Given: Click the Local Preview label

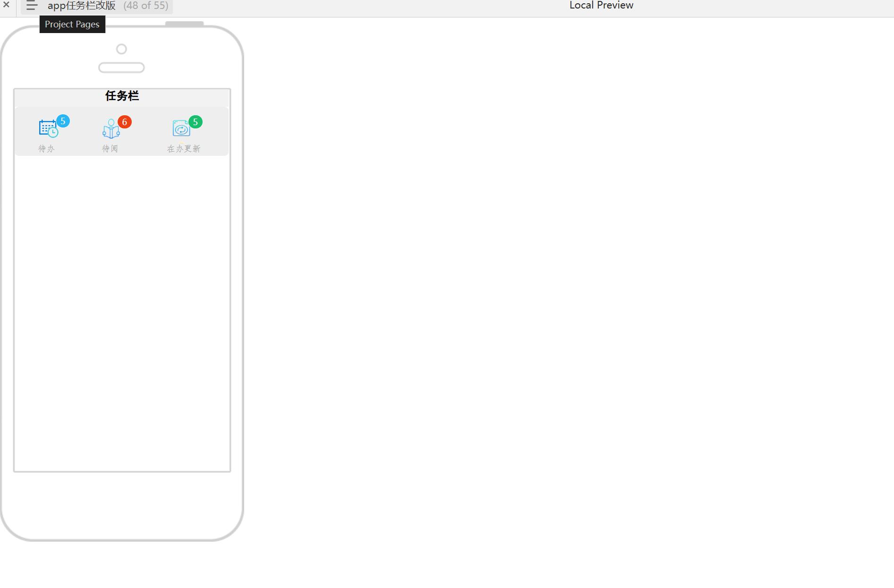Looking at the screenshot, I should click(601, 5).
